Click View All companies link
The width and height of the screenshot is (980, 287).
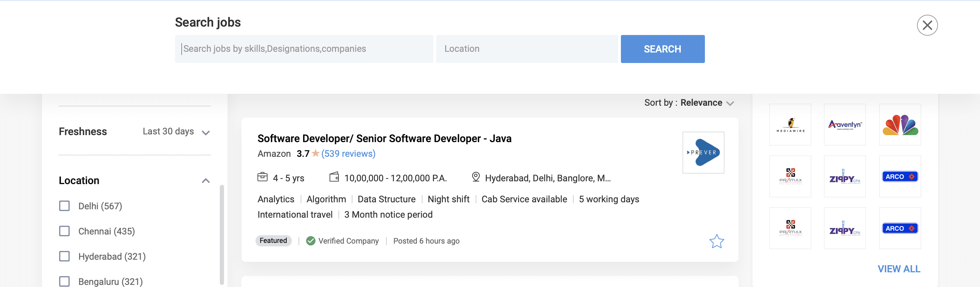coord(898,269)
